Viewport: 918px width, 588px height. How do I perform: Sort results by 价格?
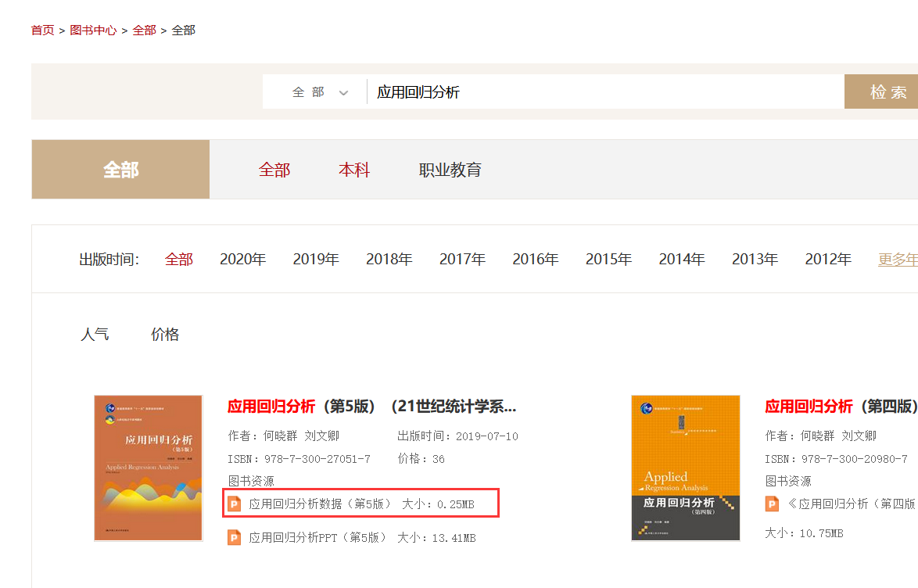click(x=164, y=334)
